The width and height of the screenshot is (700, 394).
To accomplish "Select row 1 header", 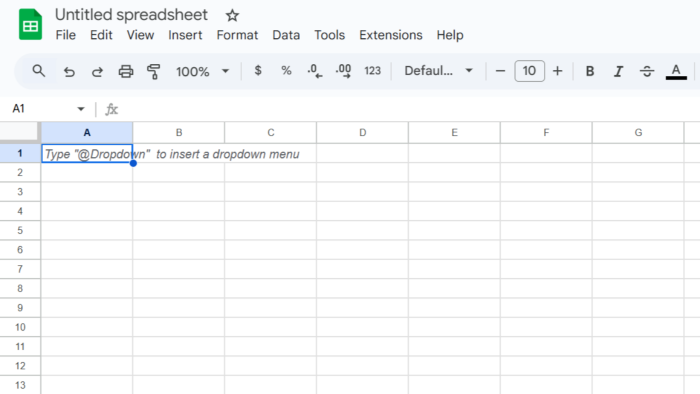I will pyautogui.click(x=20, y=153).
